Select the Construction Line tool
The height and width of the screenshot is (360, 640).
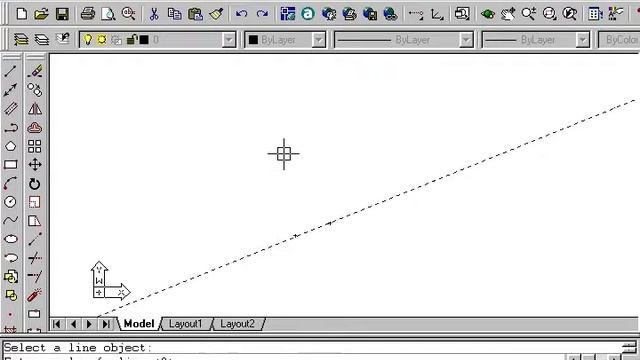point(11,90)
